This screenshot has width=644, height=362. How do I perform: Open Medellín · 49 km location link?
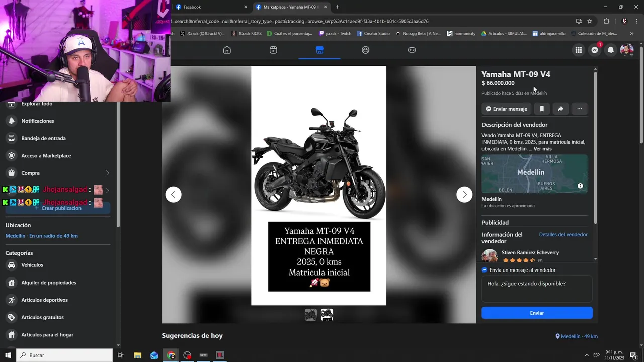[577, 336]
